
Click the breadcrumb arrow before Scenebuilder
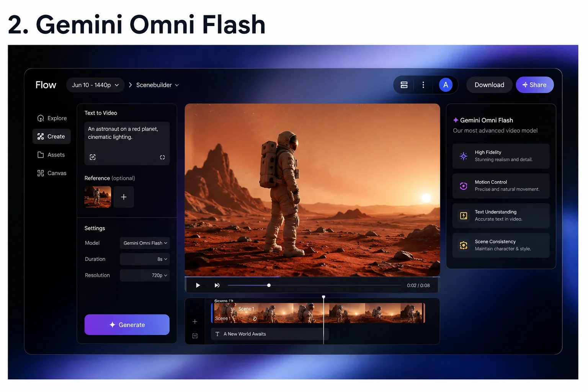coord(130,85)
